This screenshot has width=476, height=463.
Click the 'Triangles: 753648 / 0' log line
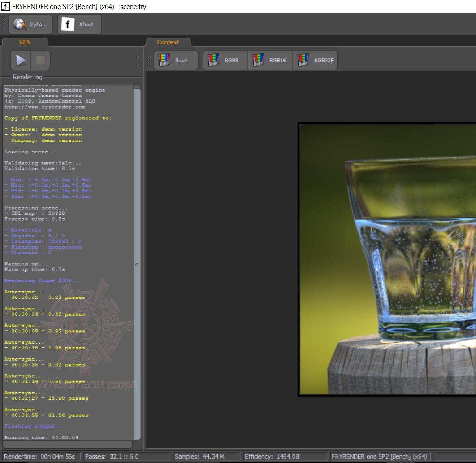tap(43, 241)
